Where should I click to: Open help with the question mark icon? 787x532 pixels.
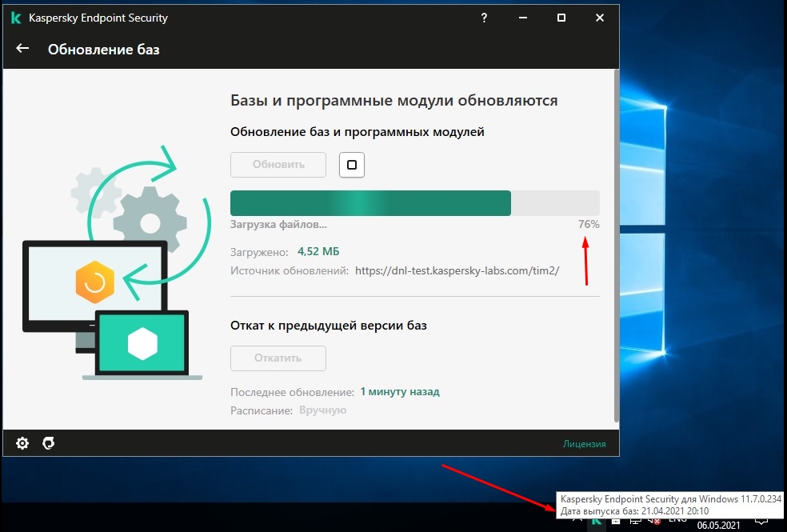484,18
